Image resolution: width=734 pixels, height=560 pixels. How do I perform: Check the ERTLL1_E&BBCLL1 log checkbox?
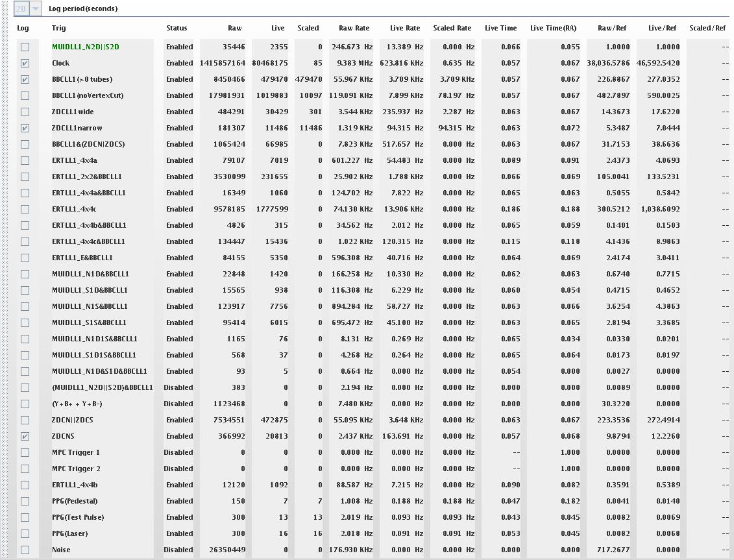[25, 258]
